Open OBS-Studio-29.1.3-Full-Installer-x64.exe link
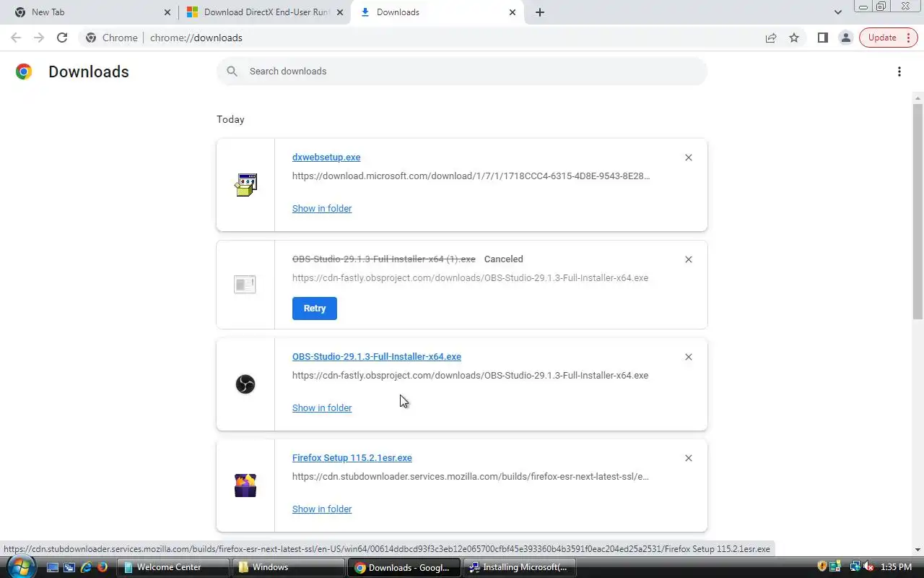The width and height of the screenshot is (924, 578). coord(377,357)
